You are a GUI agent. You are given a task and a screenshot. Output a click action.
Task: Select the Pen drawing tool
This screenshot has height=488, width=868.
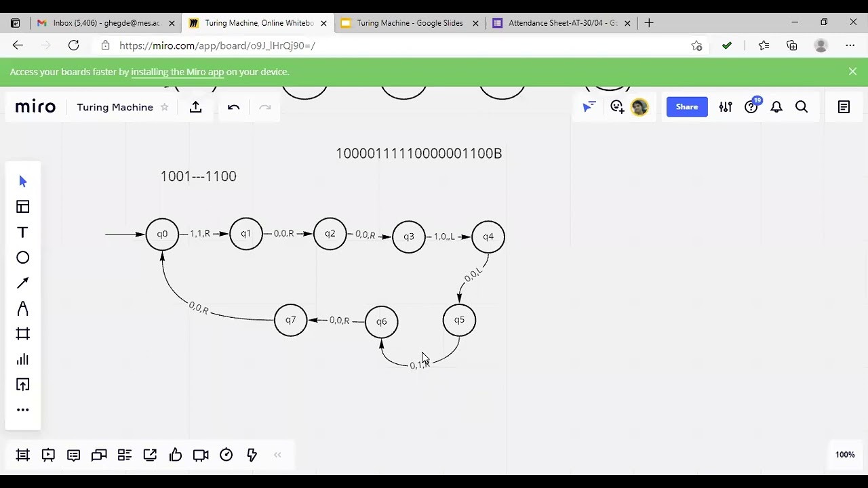click(23, 308)
